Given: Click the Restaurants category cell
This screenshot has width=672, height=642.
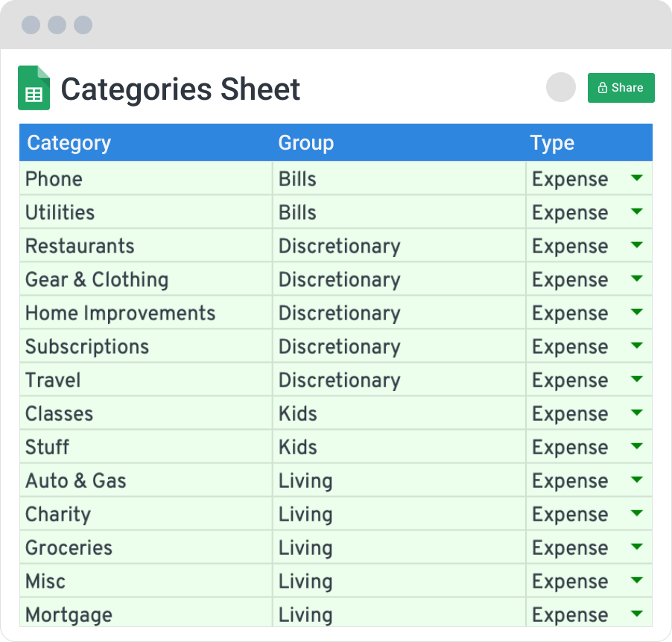Looking at the screenshot, I should 146,246.
